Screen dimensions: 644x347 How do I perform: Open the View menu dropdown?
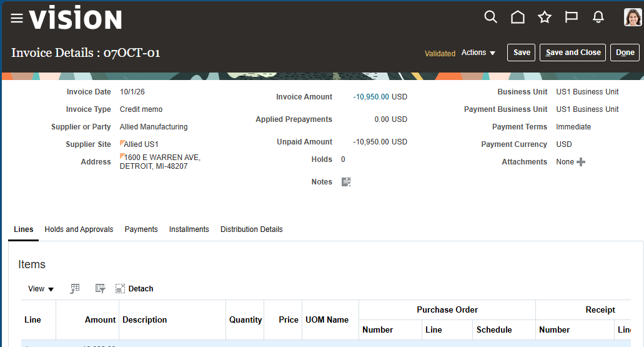[41, 289]
